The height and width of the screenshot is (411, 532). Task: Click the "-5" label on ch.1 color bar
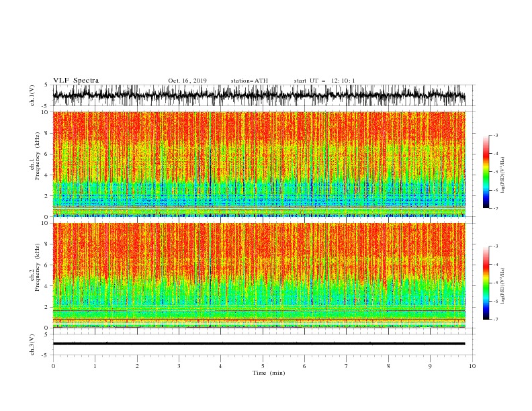click(x=495, y=172)
